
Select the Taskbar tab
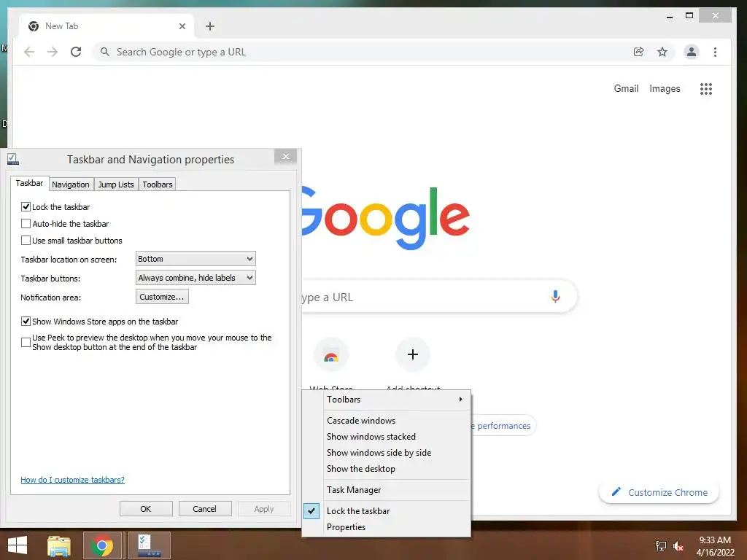pos(29,183)
